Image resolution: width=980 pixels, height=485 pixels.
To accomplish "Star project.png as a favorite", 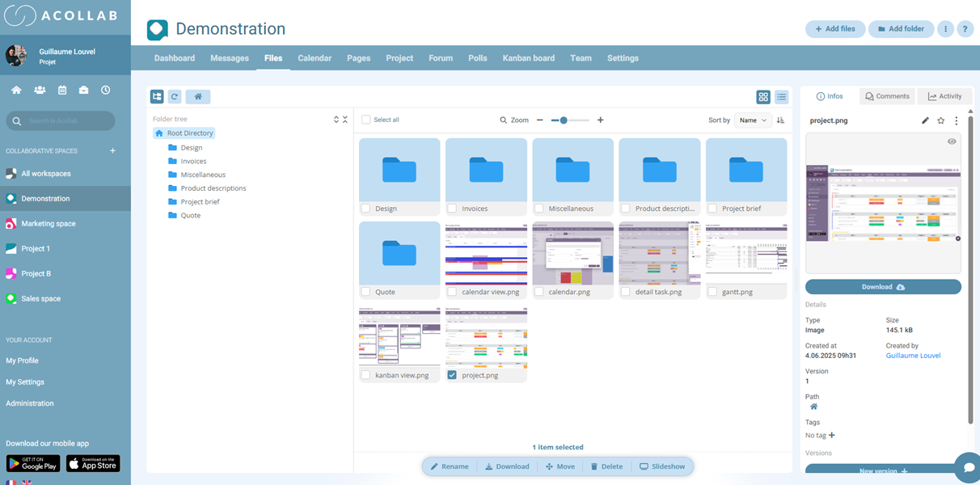I will click(x=940, y=120).
